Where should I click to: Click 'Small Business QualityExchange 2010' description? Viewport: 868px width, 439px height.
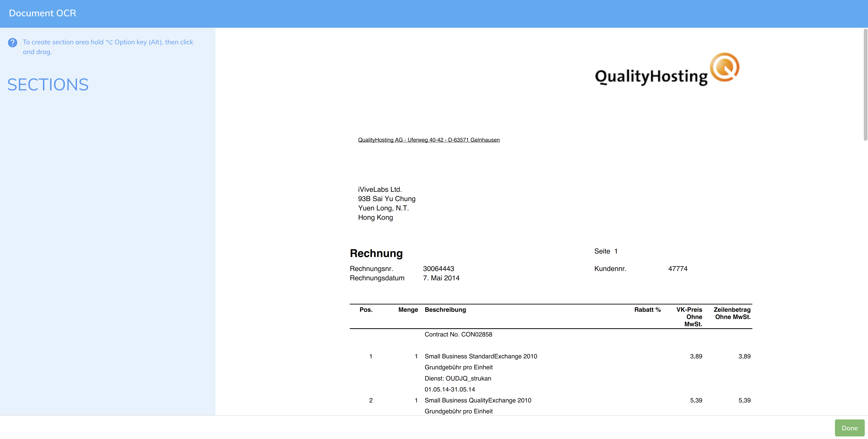click(478, 401)
